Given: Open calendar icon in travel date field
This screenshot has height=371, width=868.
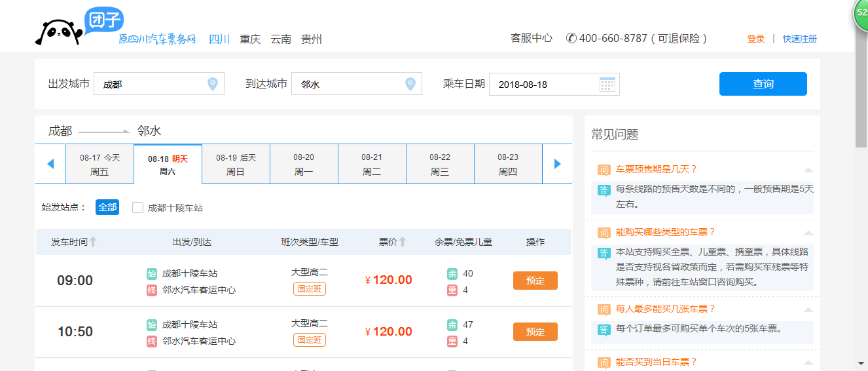Looking at the screenshot, I should click(607, 84).
